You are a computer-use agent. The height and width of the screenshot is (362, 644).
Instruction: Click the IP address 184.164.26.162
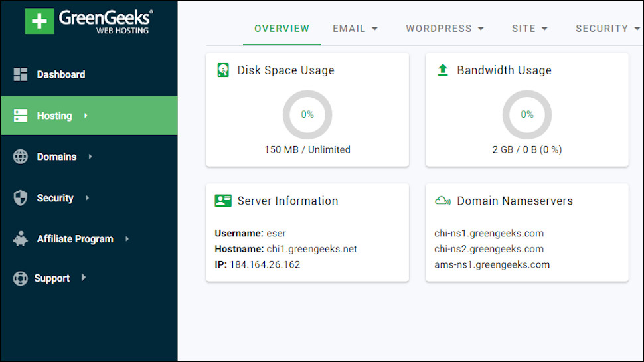(265, 264)
